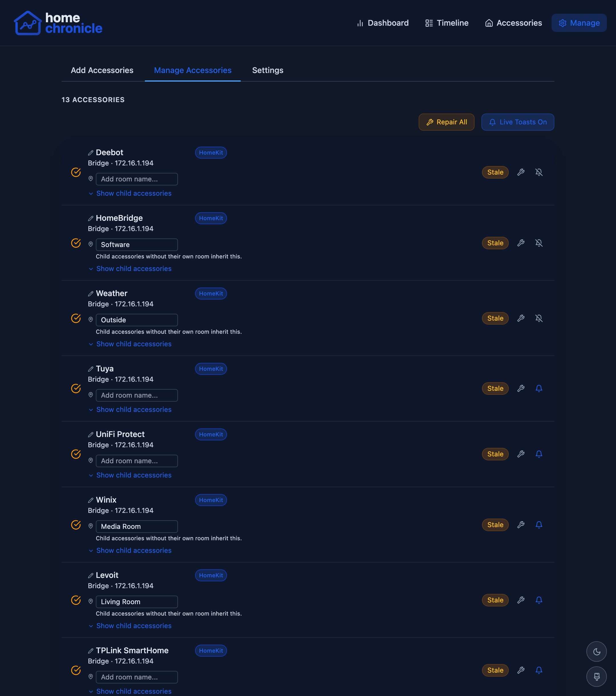
Task: Click the room name field for Tuya
Action: click(137, 395)
